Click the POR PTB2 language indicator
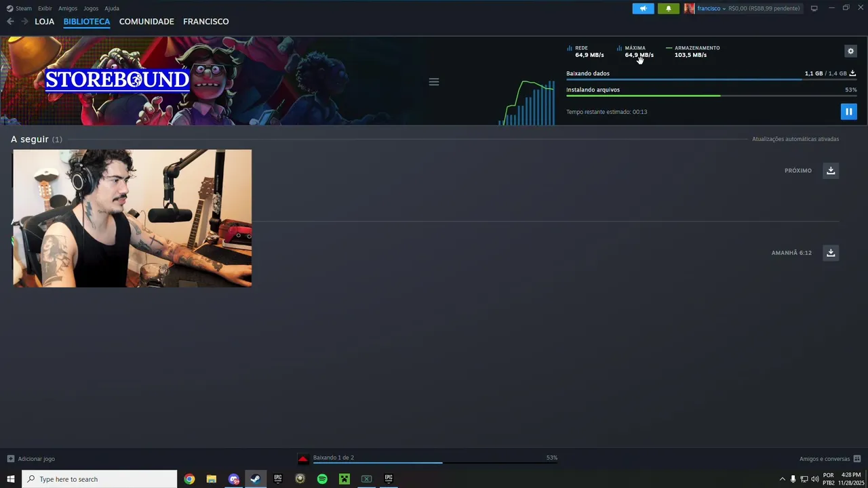Viewport: 868px width, 488px height. coord(828,479)
